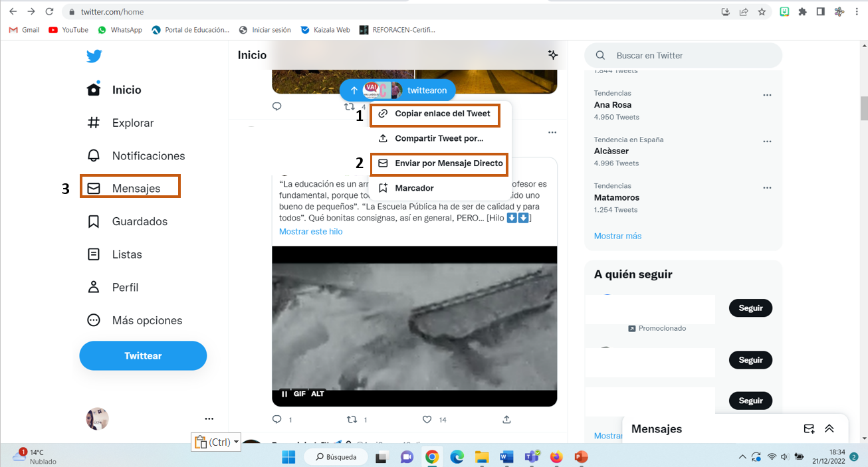
Task: Click the twittearon new tweets pill
Action: coord(397,90)
